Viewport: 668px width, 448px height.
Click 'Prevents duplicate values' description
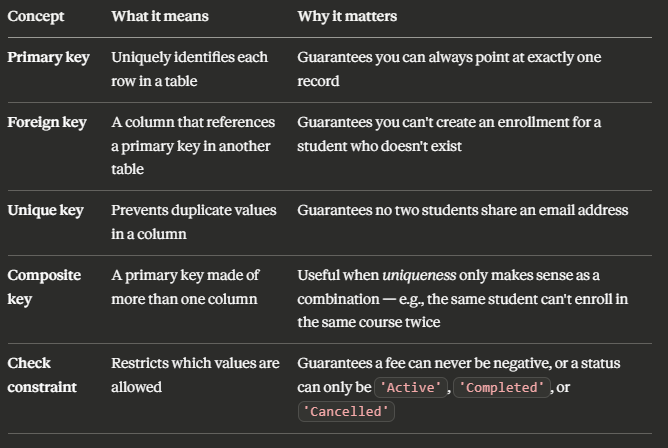(x=194, y=210)
